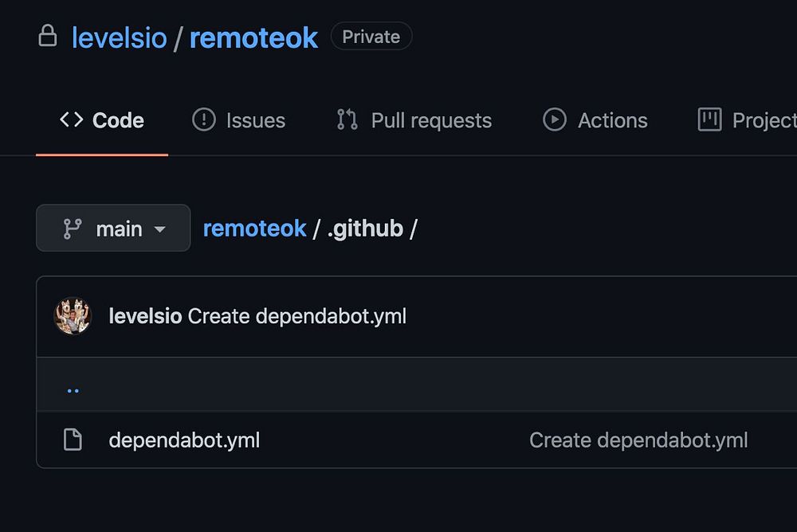The width and height of the screenshot is (797, 532).
Task: Open dependabot.yml row commit message link
Action: [638, 440]
